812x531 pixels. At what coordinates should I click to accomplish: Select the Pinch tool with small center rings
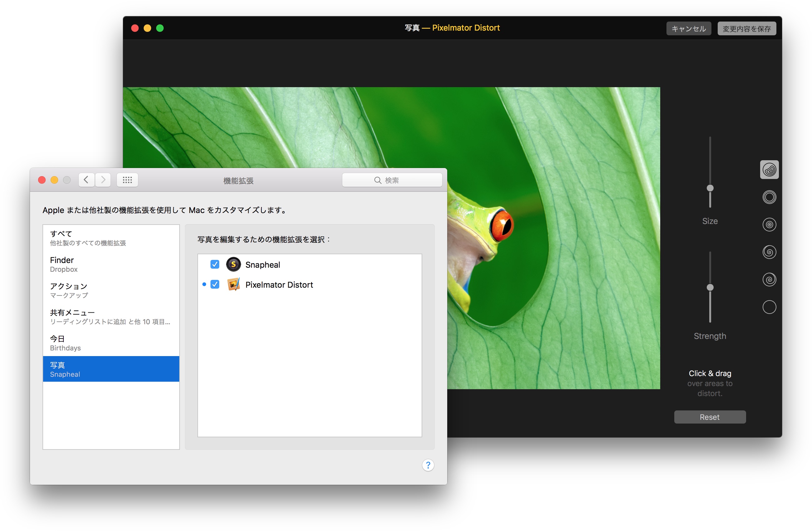click(x=769, y=225)
